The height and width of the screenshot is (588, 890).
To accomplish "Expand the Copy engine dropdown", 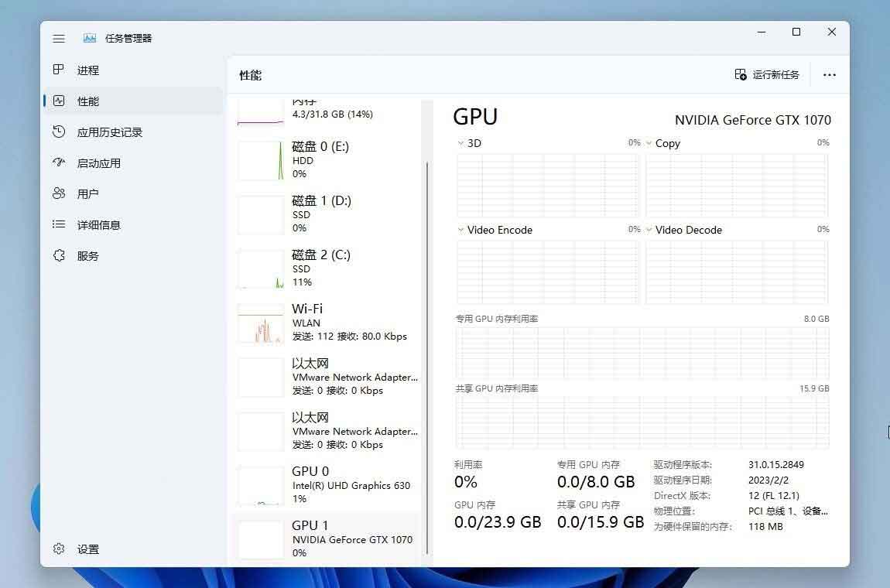I will point(649,143).
